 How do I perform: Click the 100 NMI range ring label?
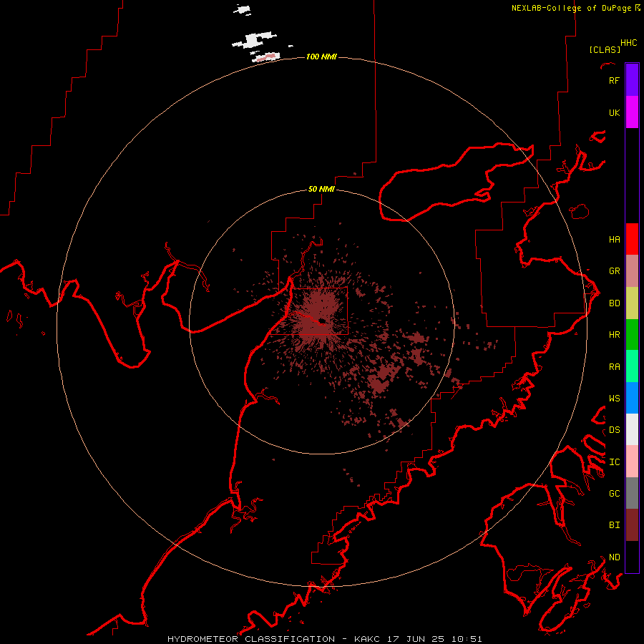tap(321, 57)
